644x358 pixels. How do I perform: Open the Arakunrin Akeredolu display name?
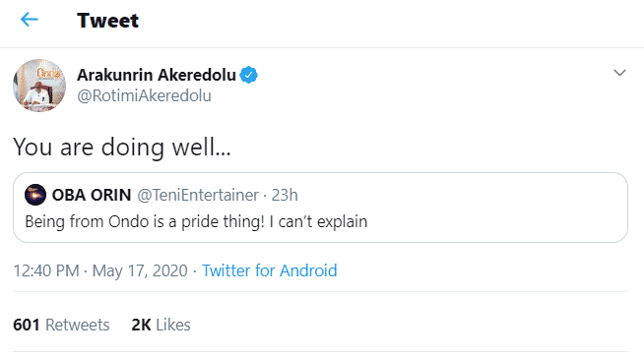[156, 75]
